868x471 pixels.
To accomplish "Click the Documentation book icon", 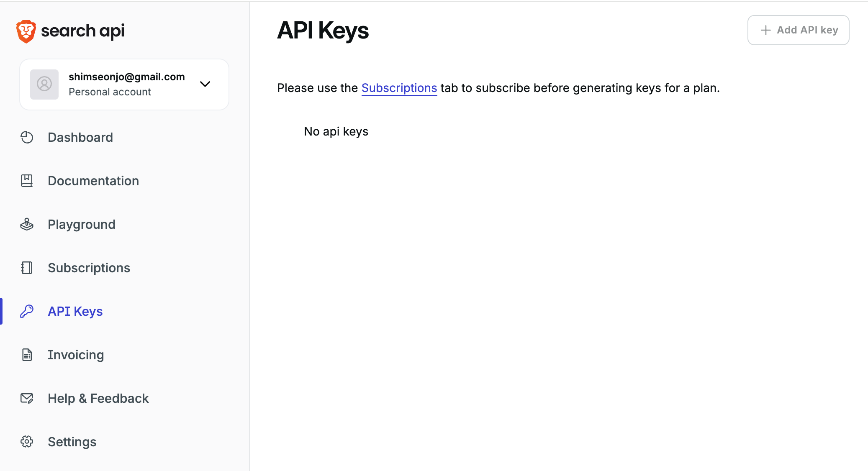I will (27, 181).
